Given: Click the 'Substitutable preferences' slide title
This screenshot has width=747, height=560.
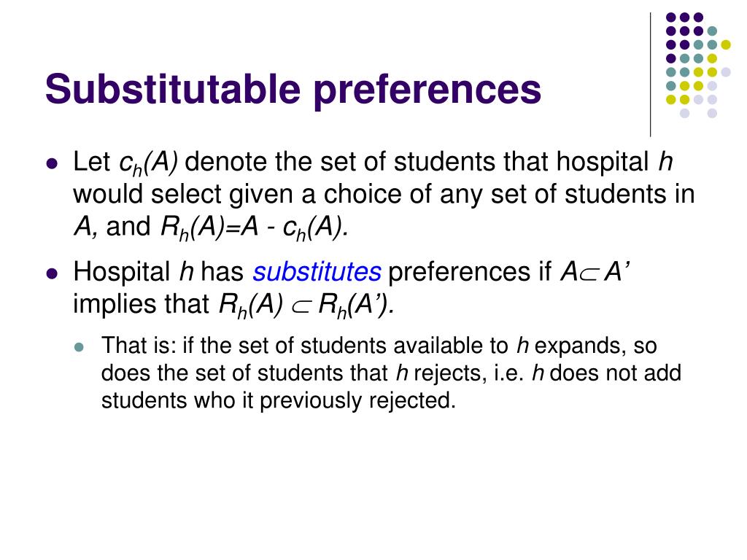Looking at the screenshot, I should 293,90.
